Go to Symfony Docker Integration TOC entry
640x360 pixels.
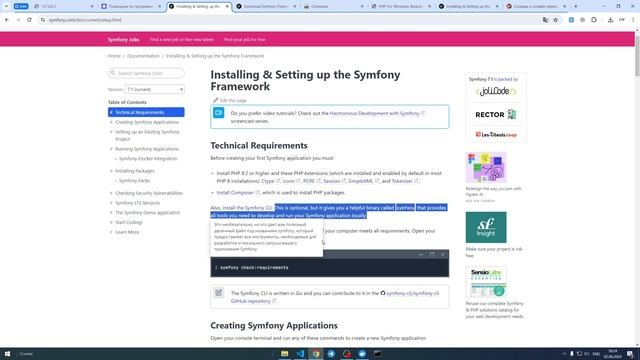tap(148, 159)
